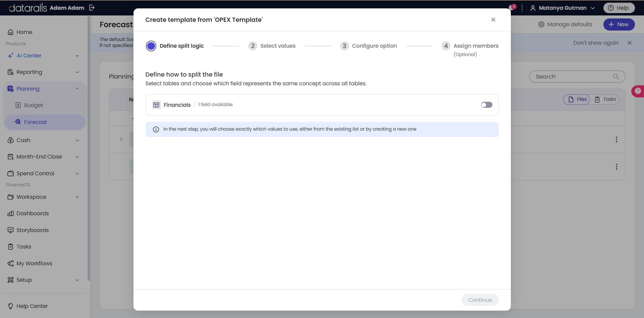
Task: Click the datarails logo
Action: [28, 8]
